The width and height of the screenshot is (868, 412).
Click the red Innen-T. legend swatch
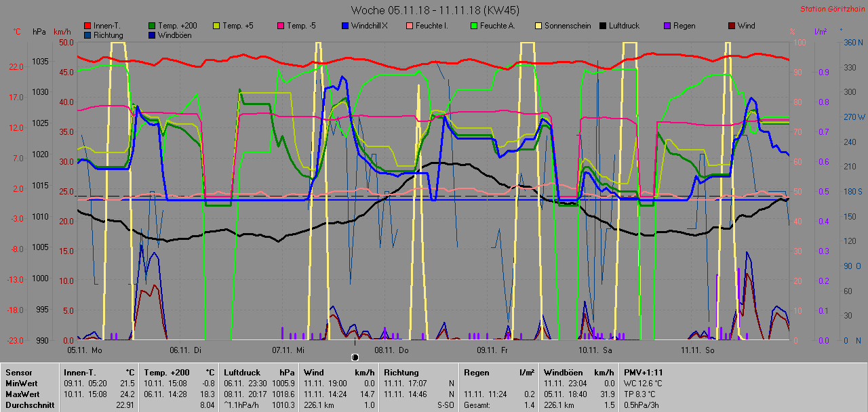88,26
